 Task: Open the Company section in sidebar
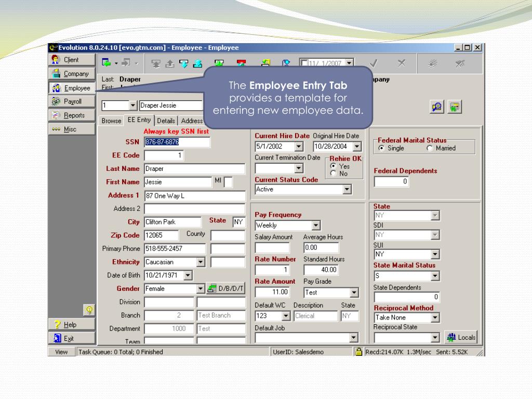72,74
